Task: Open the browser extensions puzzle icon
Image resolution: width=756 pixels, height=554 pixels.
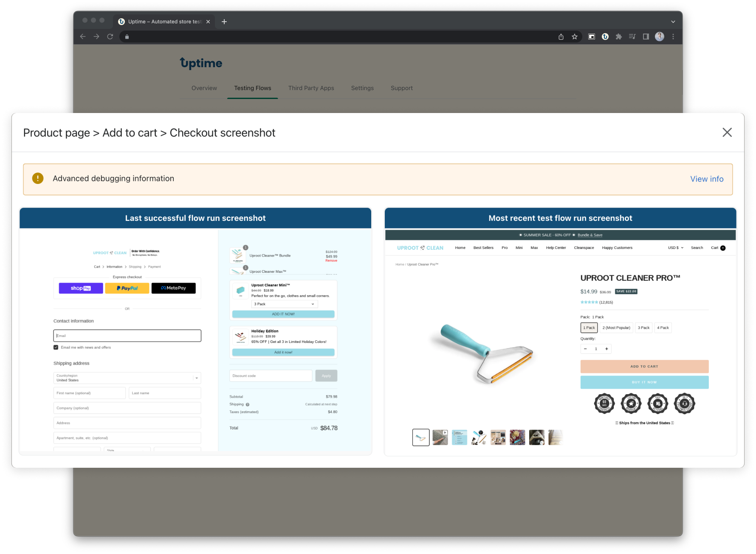Action: (x=619, y=37)
